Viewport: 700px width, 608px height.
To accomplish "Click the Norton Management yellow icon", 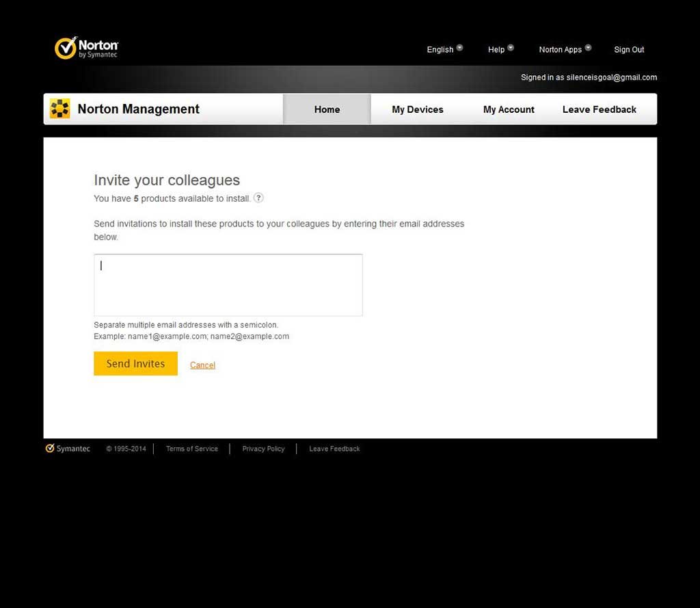I will (x=60, y=109).
